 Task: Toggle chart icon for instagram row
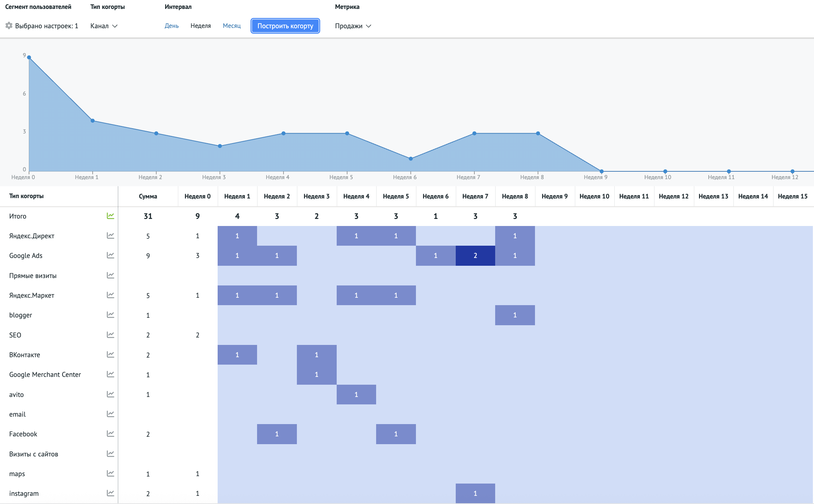pos(110,493)
